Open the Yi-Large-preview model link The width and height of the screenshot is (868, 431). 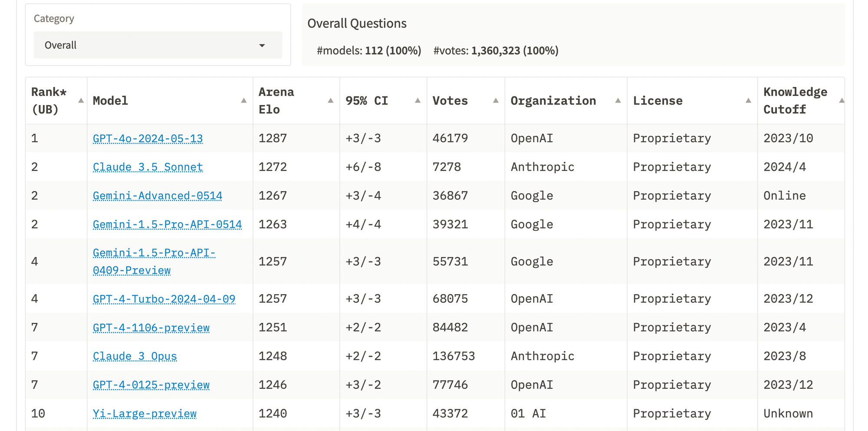click(145, 414)
